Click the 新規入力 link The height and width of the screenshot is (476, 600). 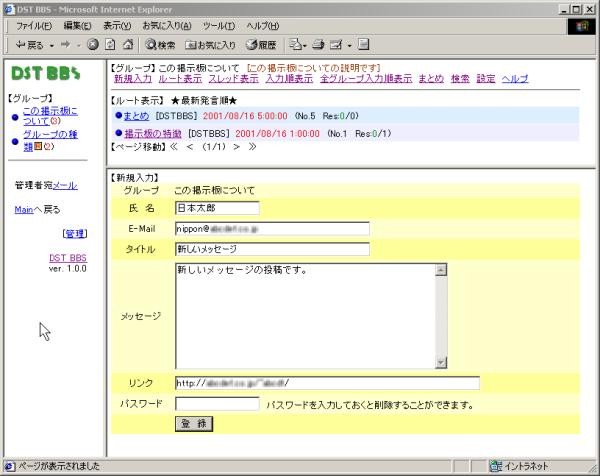point(133,78)
